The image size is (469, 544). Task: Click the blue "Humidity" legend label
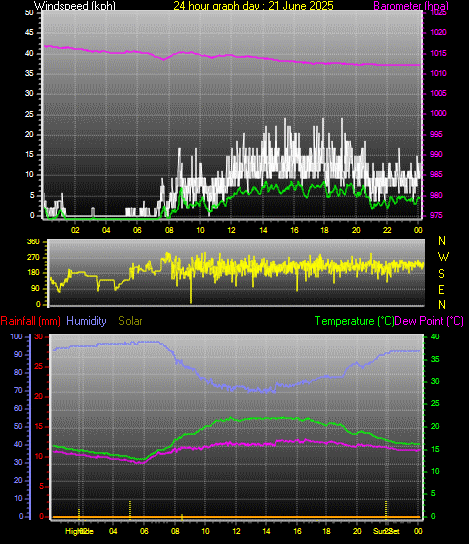86,321
